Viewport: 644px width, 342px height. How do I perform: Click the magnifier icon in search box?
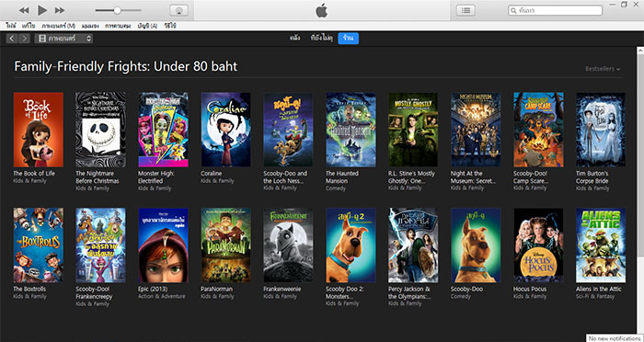tap(513, 11)
